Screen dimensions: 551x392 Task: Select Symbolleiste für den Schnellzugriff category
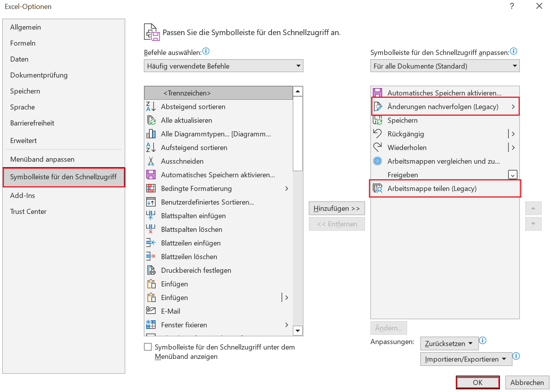tap(64, 177)
